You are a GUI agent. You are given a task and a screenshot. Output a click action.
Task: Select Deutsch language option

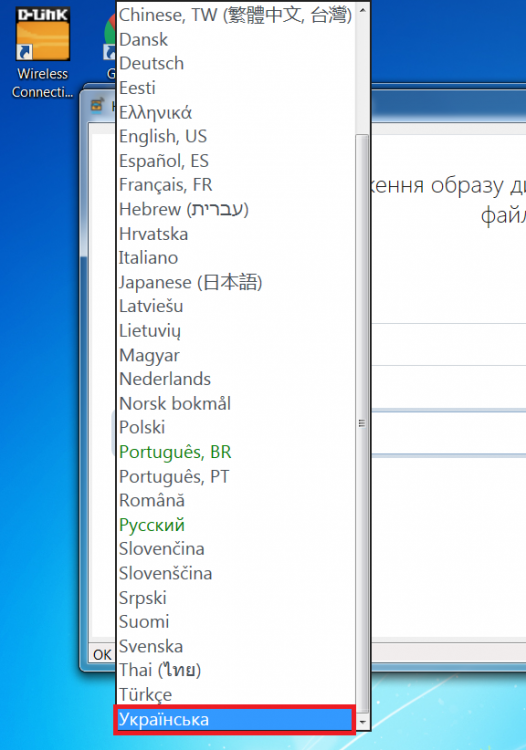coord(236,64)
